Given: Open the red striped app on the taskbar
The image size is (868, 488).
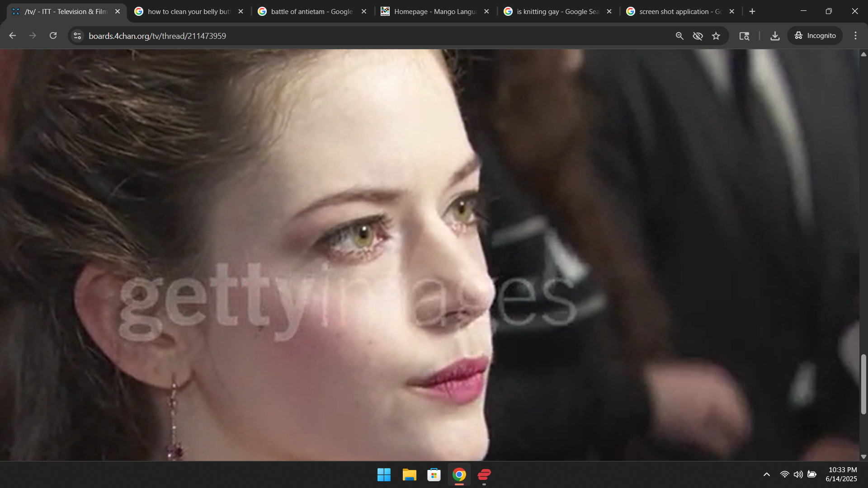Looking at the screenshot, I should [484, 475].
